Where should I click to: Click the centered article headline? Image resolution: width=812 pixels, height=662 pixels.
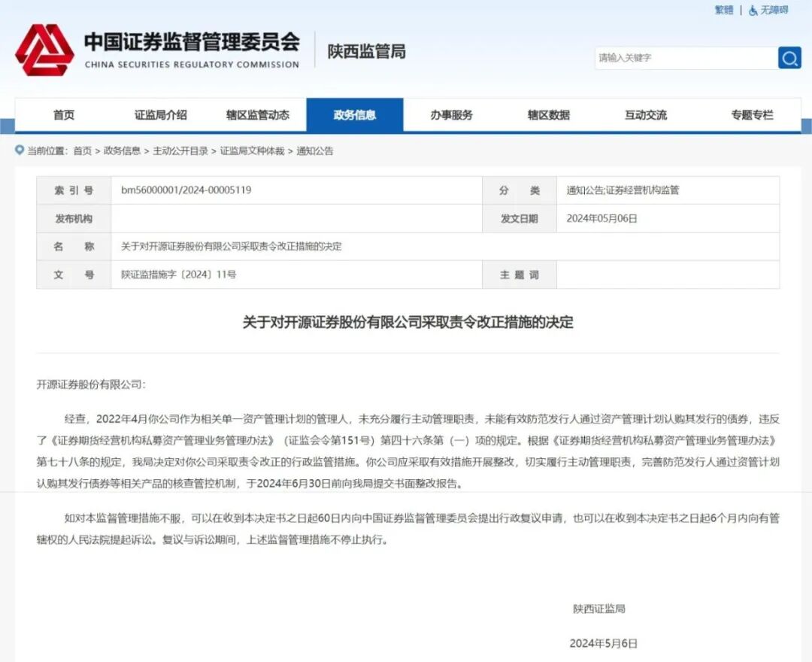(408, 322)
